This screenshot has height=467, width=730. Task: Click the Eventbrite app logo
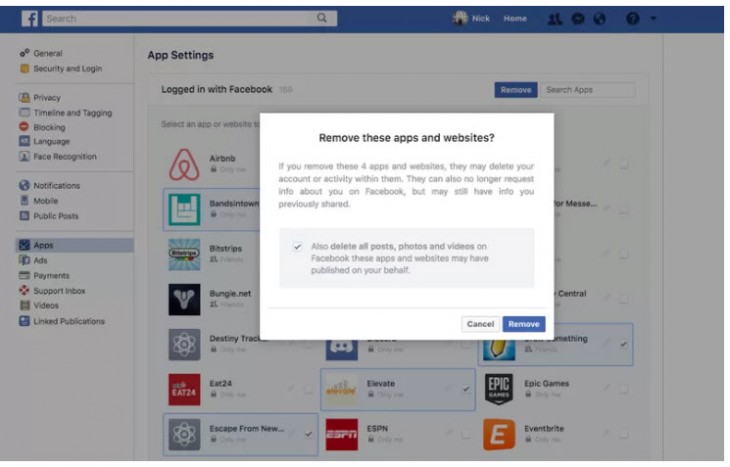coord(499,435)
